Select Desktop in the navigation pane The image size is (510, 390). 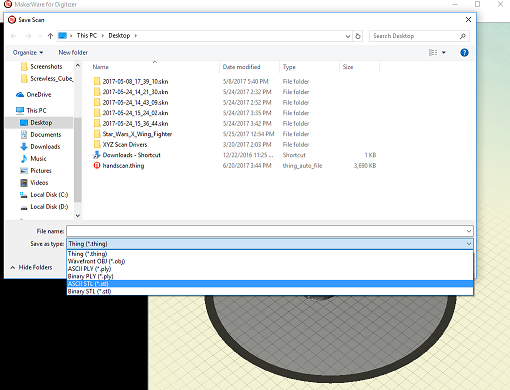[x=39, y=123]
